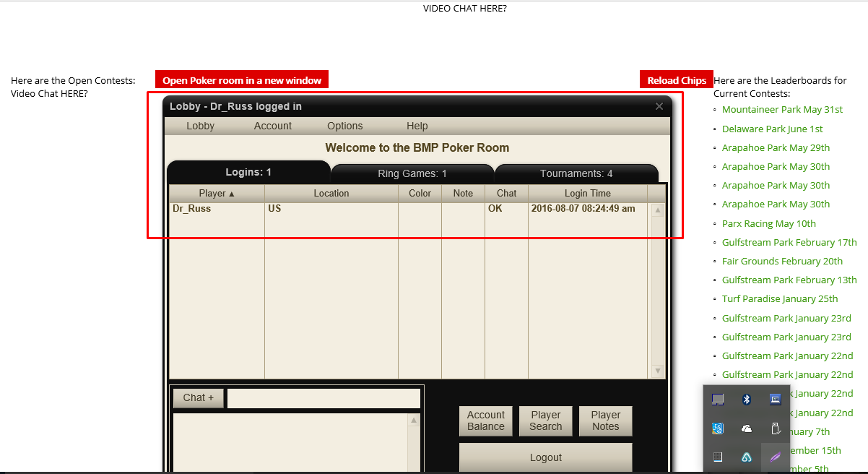The image size is (868, 474).
Task: Open the Account menu
Action: click(x=272, y=126)
